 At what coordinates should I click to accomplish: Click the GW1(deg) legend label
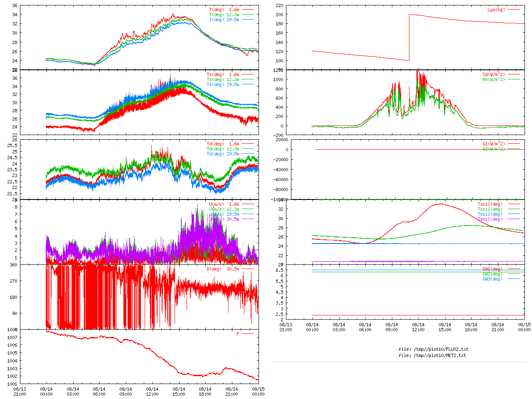tap(492, 269)
